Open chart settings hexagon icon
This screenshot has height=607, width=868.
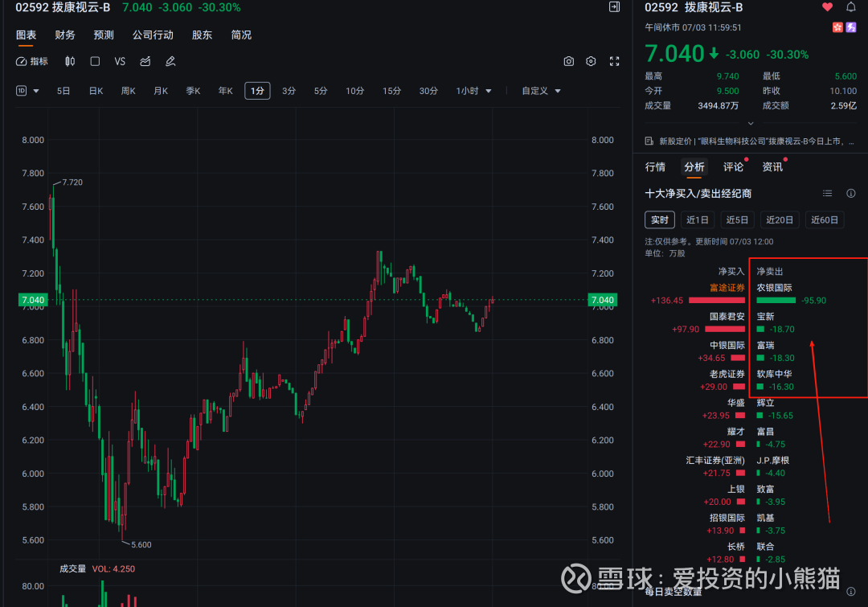pyautogui.click(x=591, y=61)
